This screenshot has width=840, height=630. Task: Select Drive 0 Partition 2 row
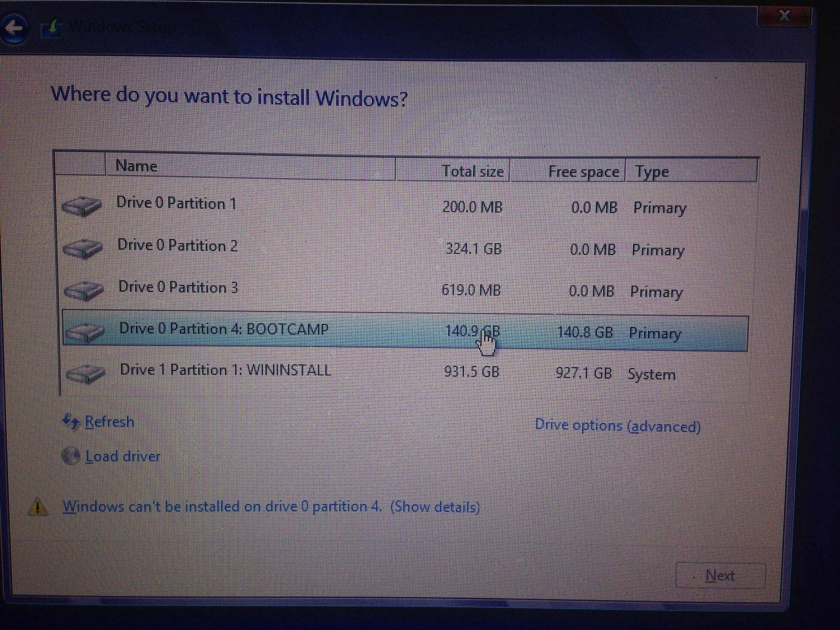click(178, 246)
